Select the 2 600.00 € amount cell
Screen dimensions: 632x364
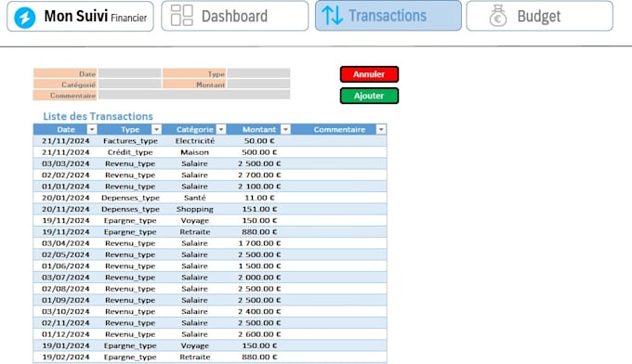pyautogui.click(x=259, y=334)
